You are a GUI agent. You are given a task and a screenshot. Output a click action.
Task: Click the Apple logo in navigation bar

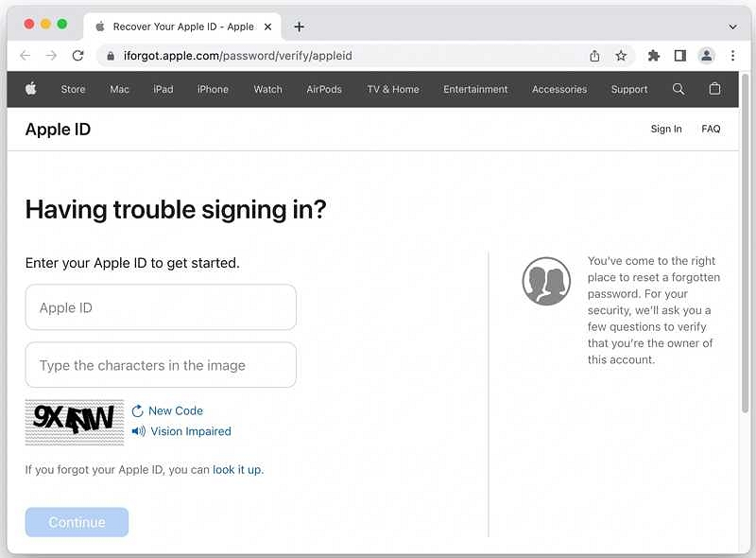click(x=30, y=89)
